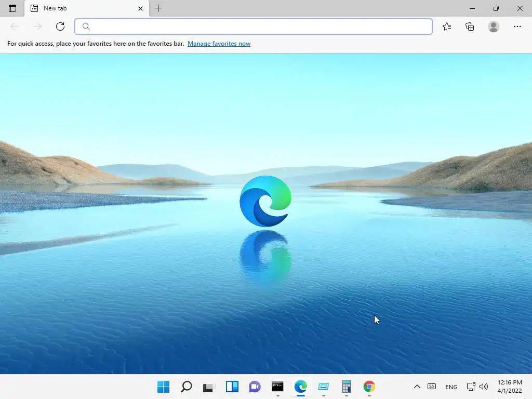Open the user profile avatar

(494, 26)
